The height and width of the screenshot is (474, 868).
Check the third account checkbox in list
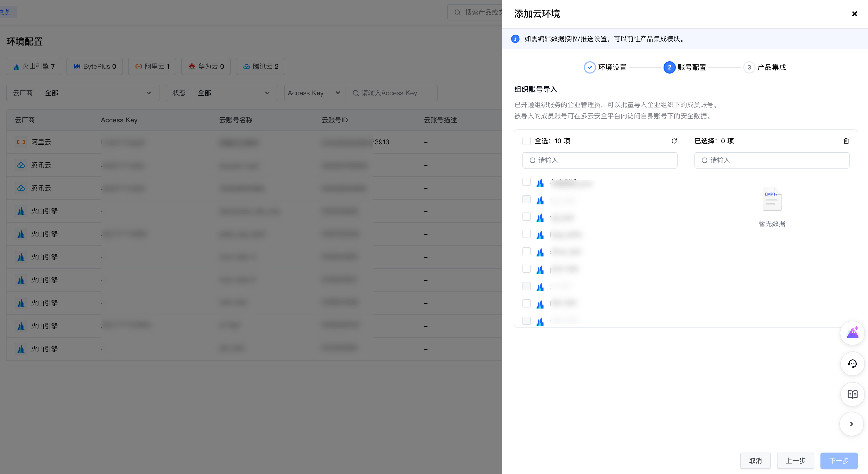point(526,217)
